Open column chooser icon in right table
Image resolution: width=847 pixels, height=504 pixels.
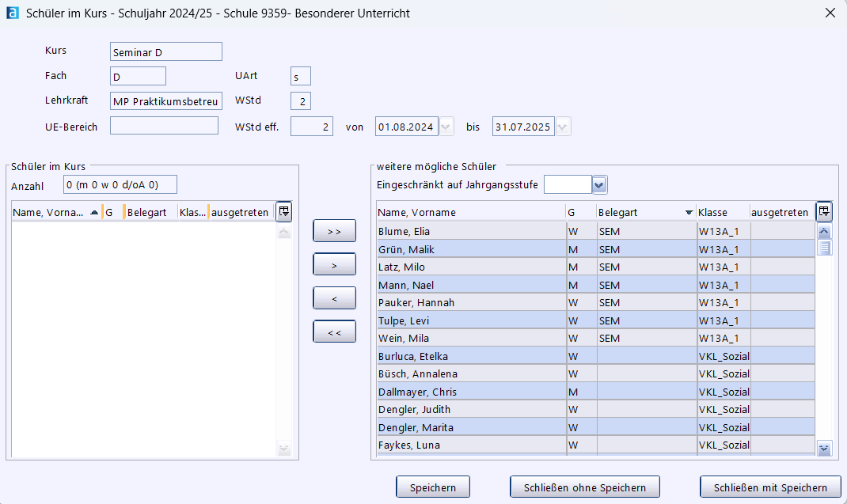[824, 211]
